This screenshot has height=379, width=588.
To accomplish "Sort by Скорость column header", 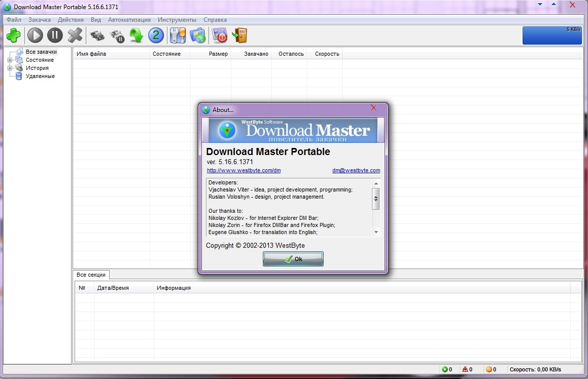I will pyautogui.click(x=325, y=54).
